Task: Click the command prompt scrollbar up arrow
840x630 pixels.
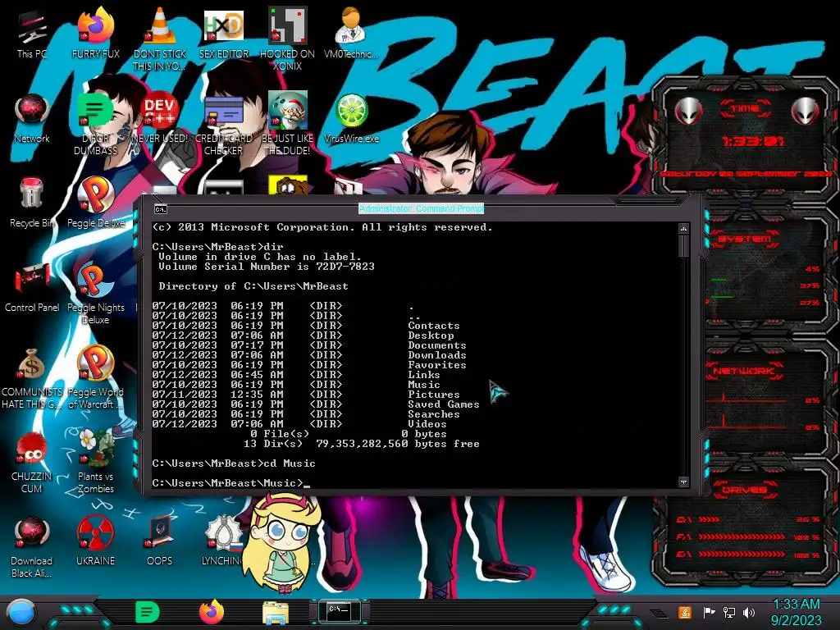Action: [683, 229]
